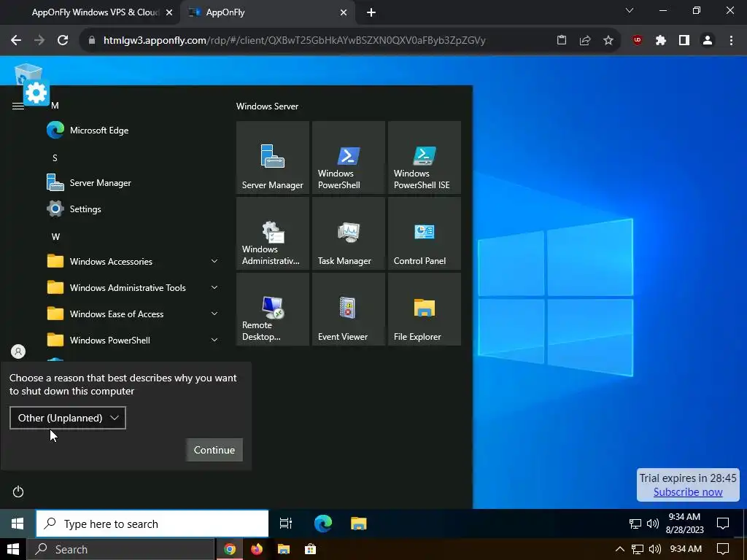Open Server Manager tile in Windows Server group

click(x=273, y=157)
